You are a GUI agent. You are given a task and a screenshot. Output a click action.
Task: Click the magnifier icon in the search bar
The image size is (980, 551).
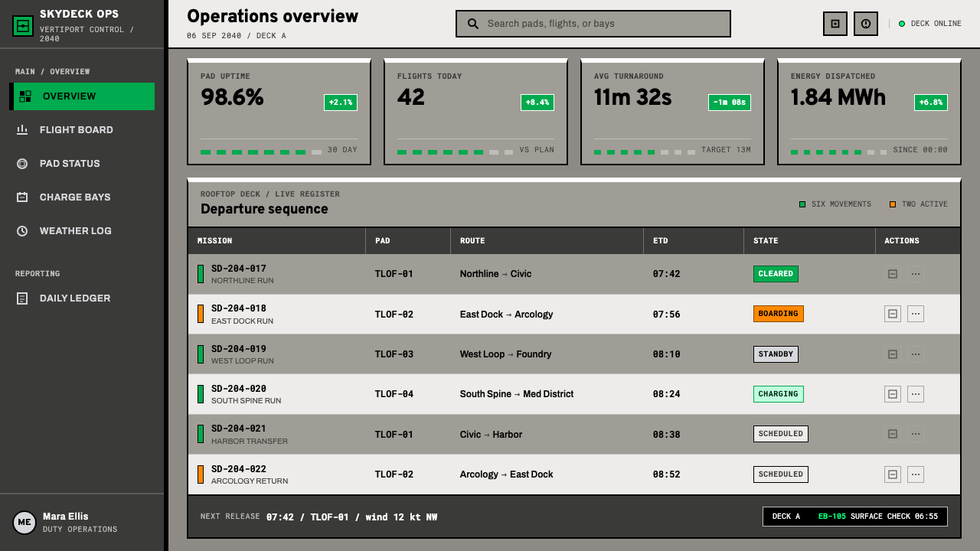[473, 24]
